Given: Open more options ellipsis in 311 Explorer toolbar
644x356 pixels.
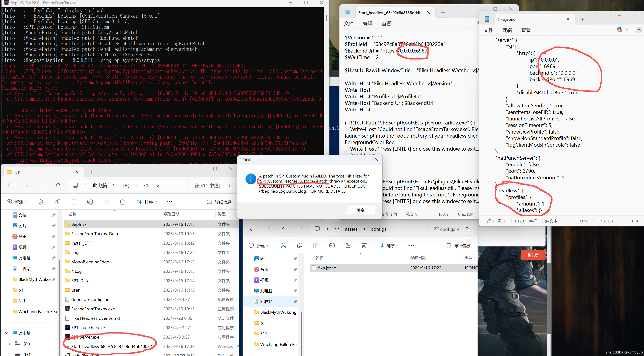Looking at the screenshot, I should [x=169, y=202].
